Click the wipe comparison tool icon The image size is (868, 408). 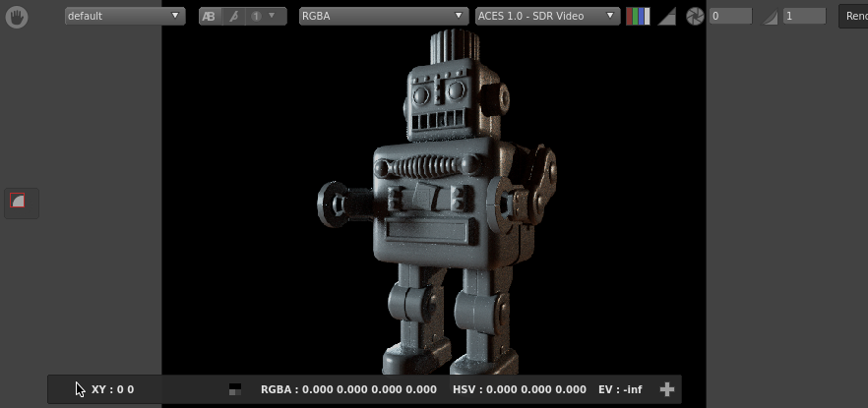(x=233, y=17)
